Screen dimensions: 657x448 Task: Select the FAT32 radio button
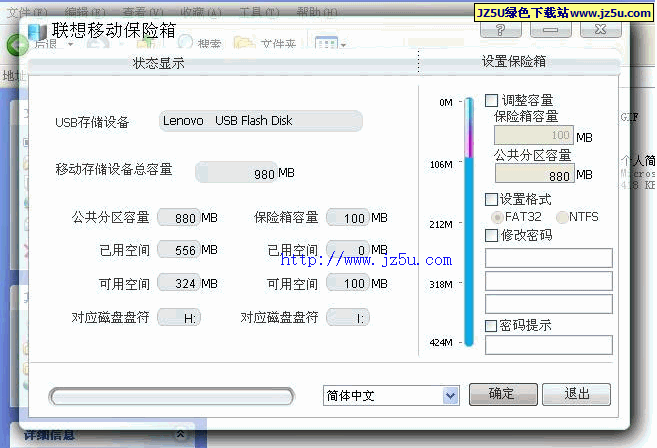click(497, 217)
